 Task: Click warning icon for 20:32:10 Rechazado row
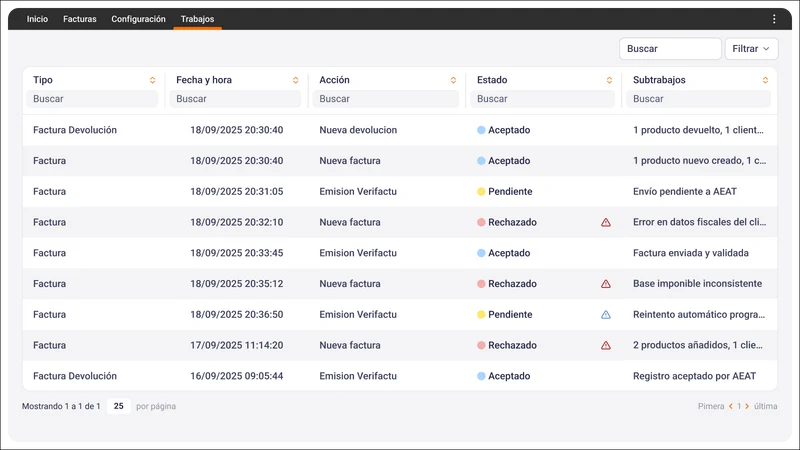coord(606,222)
